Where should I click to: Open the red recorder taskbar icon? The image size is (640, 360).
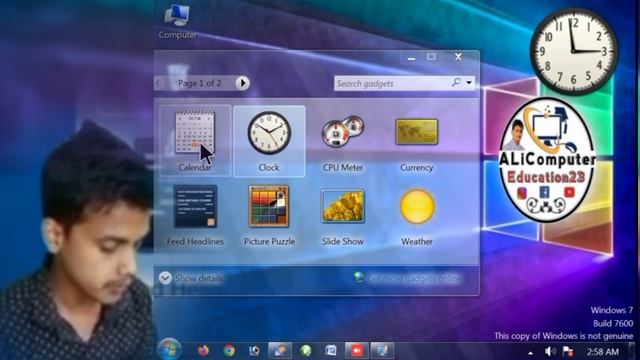(357, 351)
